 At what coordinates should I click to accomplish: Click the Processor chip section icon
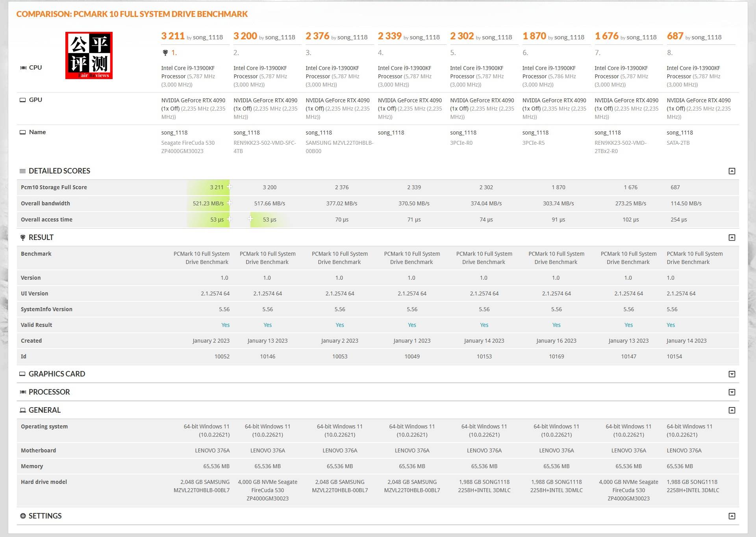[23, 392]
